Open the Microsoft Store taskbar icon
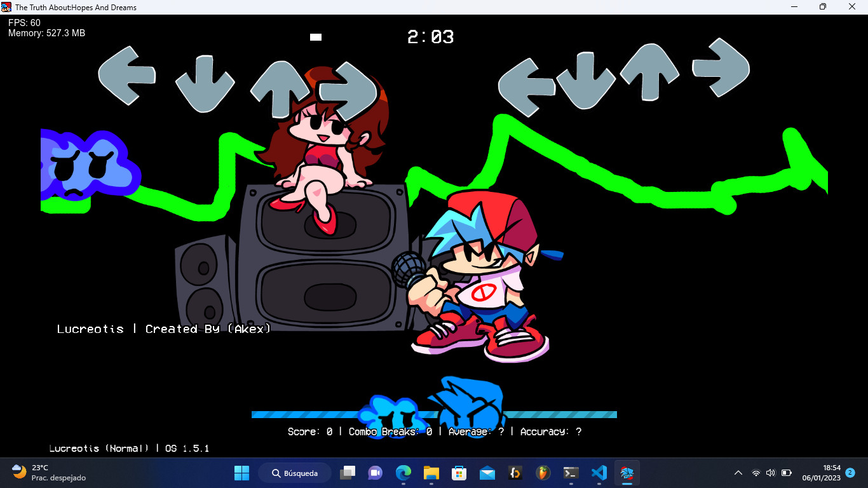The height and width of the screenshot is (488, 868). click(459, 473)
